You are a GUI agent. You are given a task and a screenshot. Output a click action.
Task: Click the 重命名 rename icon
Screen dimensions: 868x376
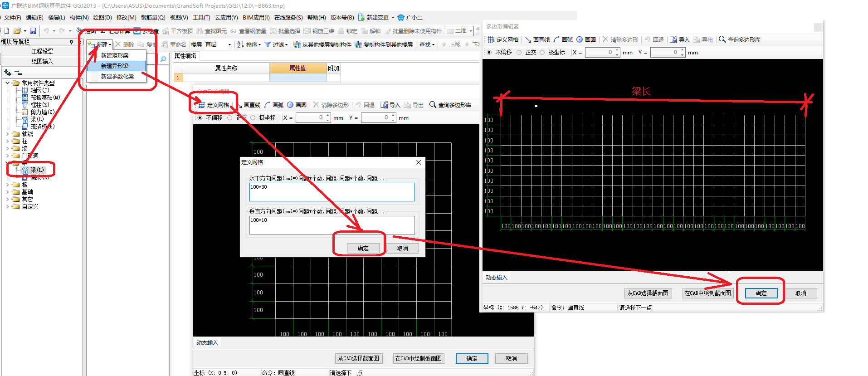165,44
